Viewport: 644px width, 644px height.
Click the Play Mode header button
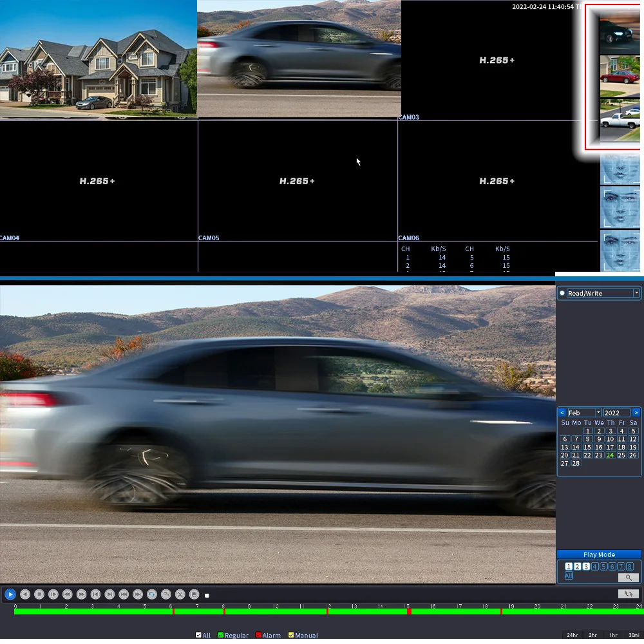tap(599, 554)
